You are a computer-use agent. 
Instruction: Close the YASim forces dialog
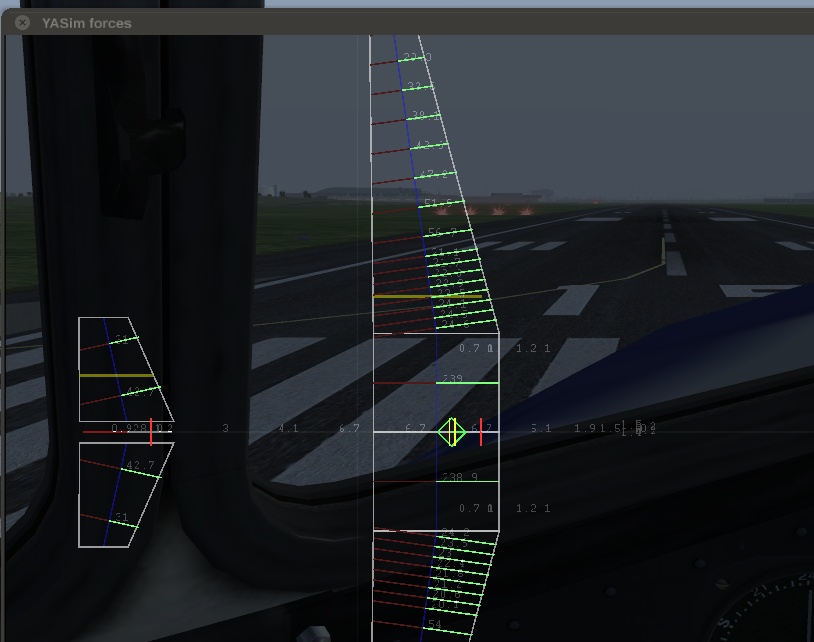22,23
